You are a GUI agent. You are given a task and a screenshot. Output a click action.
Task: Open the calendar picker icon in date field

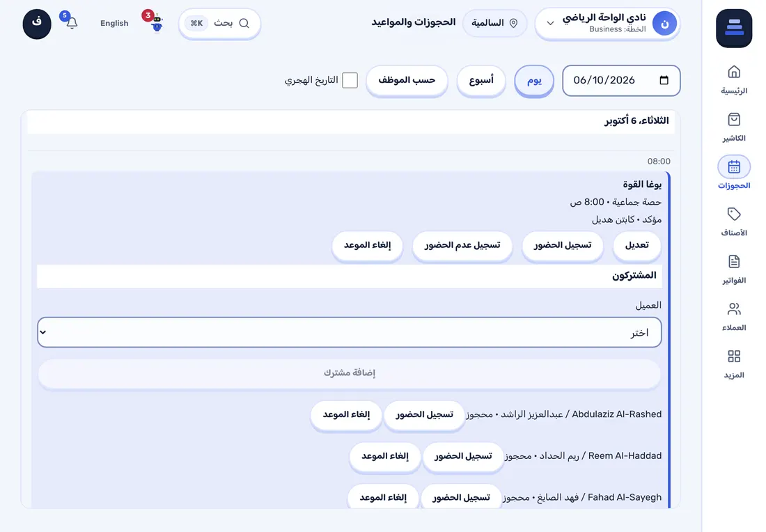[x=664, y=80]
